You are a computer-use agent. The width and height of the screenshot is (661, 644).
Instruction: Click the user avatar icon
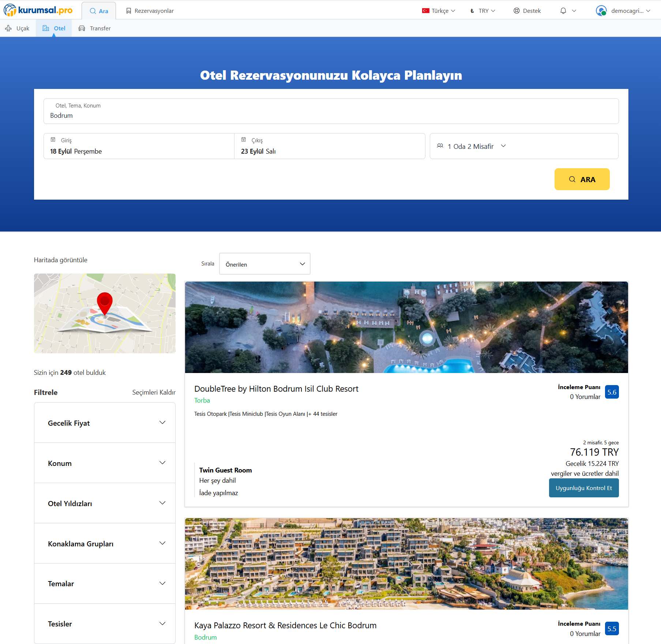[601, 11]
